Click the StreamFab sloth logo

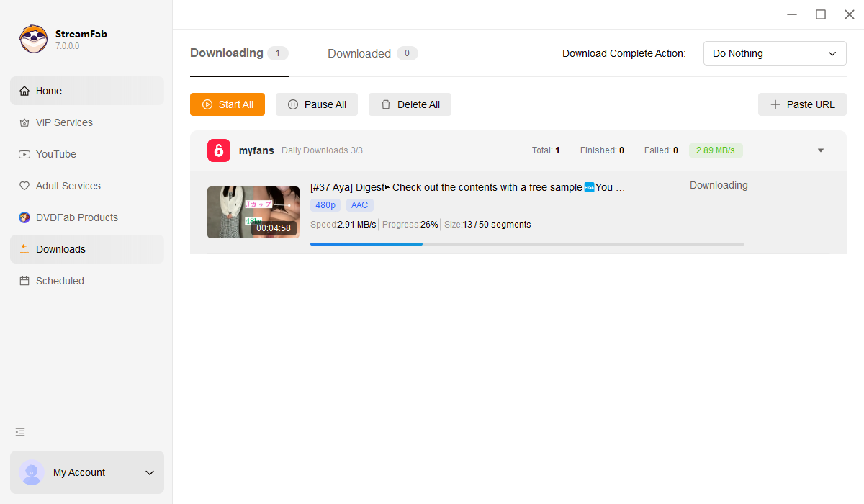coord(33,38)
